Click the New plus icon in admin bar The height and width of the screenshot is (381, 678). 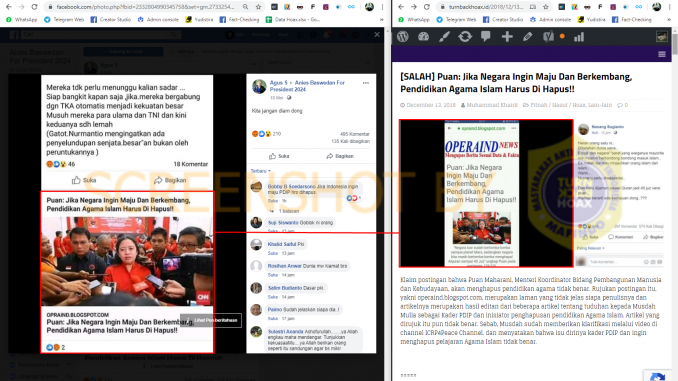507,37
